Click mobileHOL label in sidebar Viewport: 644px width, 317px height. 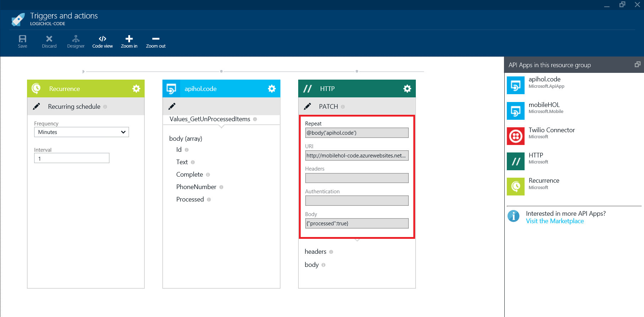click(x=544, y=105)
